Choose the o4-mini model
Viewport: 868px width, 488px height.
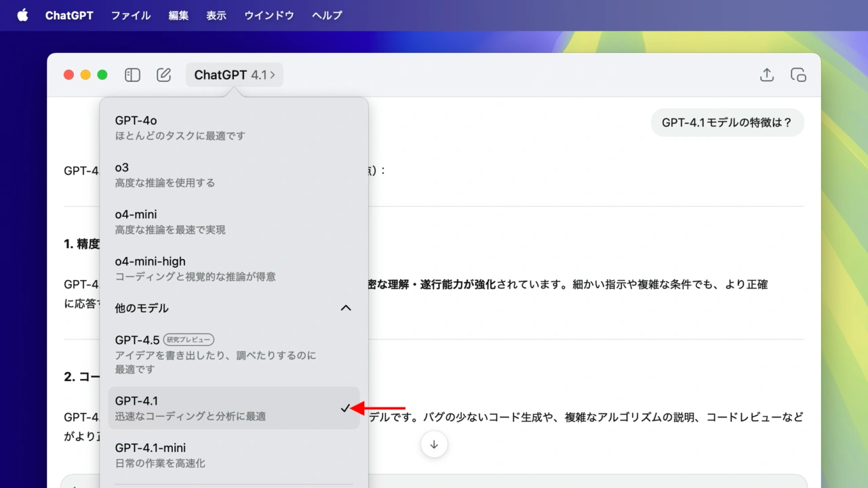pos(233,222)
